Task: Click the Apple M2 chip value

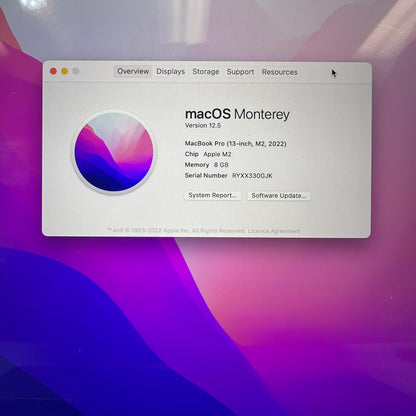Action: pyautogui.click(x=217, y=154)
